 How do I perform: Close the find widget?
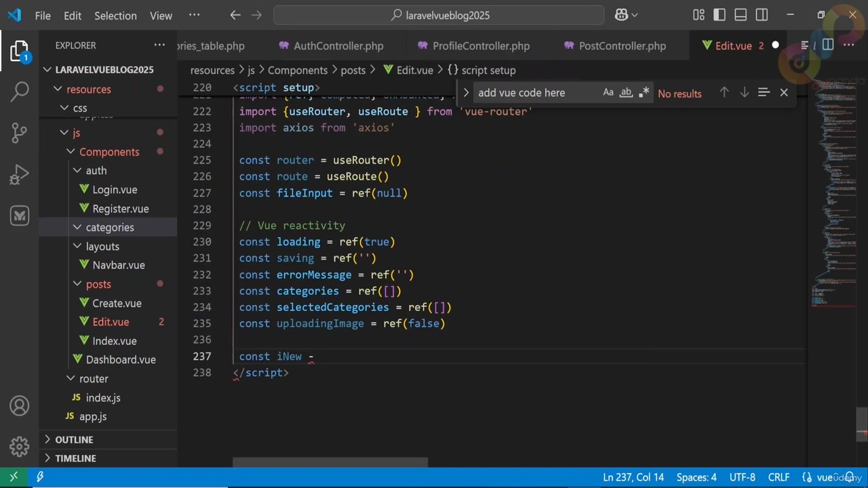tap(784, 93)
